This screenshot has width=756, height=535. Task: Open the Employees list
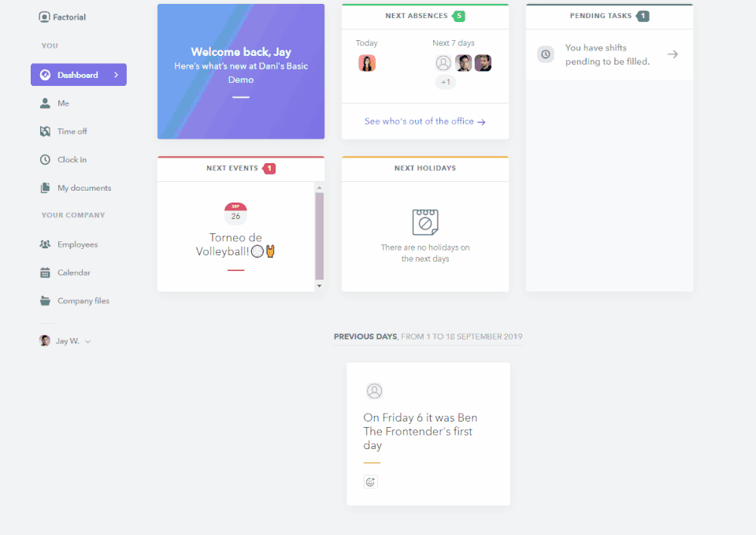coord(78,244)
